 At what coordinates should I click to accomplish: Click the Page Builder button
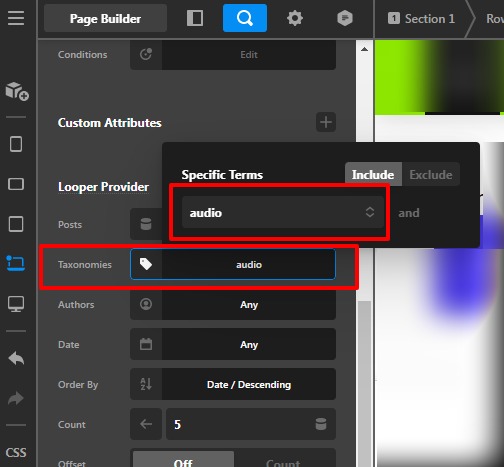[105, 18]
